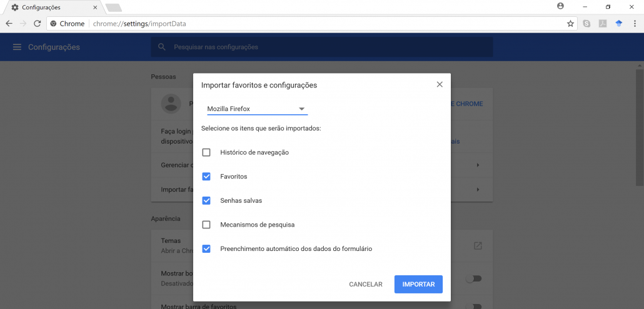Click the search magnifier icon in settings
Screen dimensions: 644x309
[x=162, y=47]
